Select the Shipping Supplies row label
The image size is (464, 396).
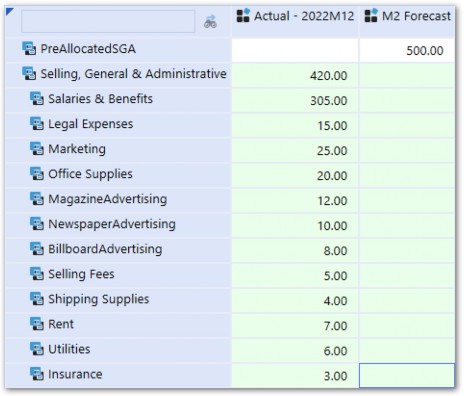point(99,299)
